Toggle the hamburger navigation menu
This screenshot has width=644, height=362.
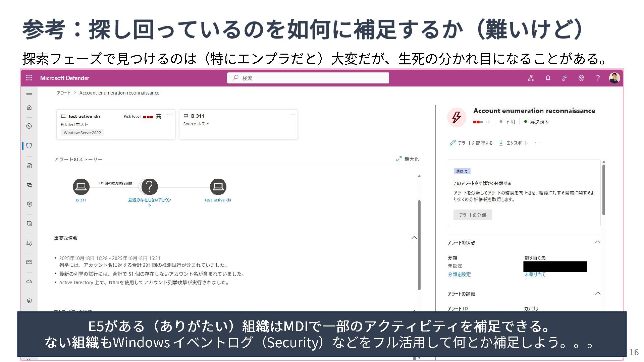29,94
